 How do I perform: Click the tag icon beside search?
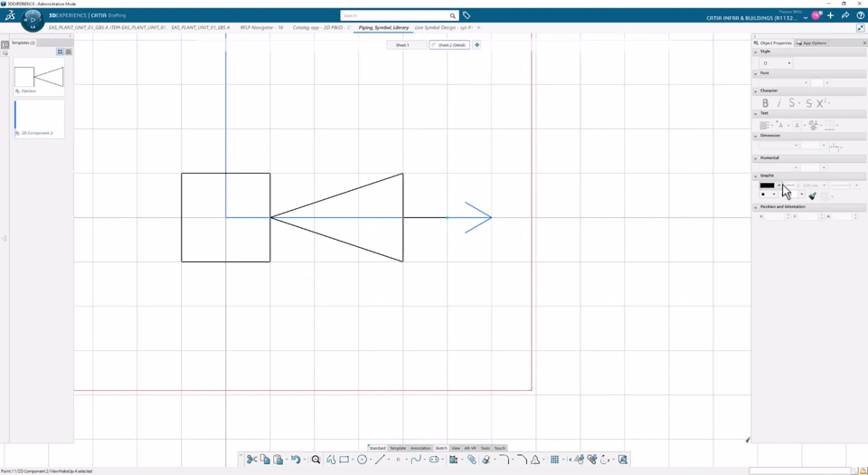tap(467, 15)
